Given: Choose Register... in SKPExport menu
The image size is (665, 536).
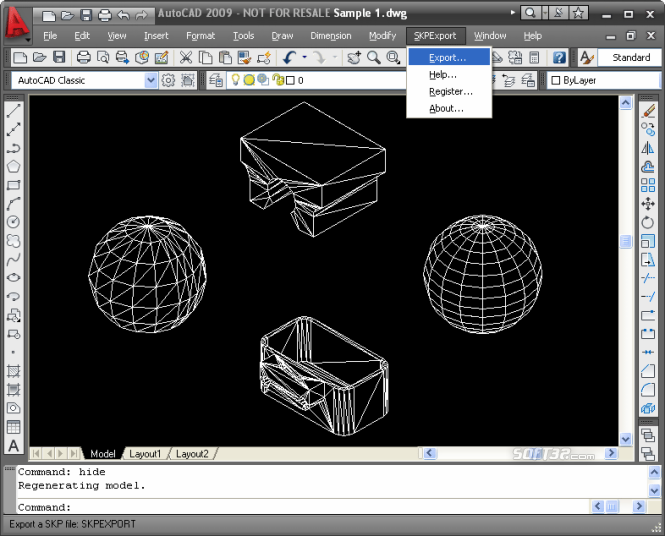Looking at the screenshot, I should click(x=449, y=92).
